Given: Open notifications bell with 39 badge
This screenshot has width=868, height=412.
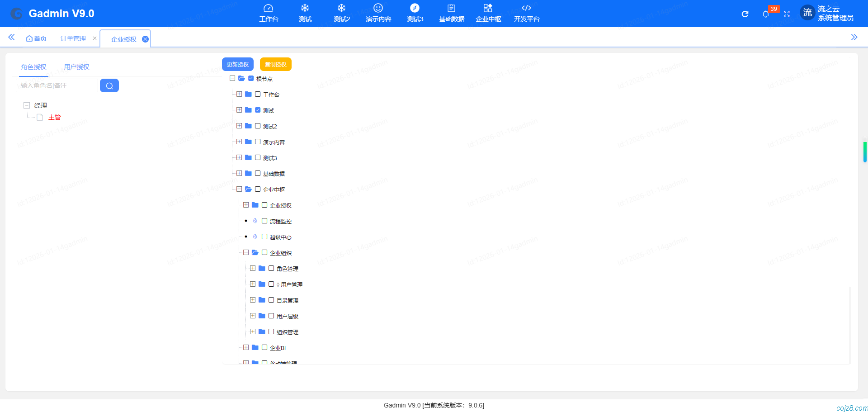Looking at the screenshot, I should pos(765,14).
